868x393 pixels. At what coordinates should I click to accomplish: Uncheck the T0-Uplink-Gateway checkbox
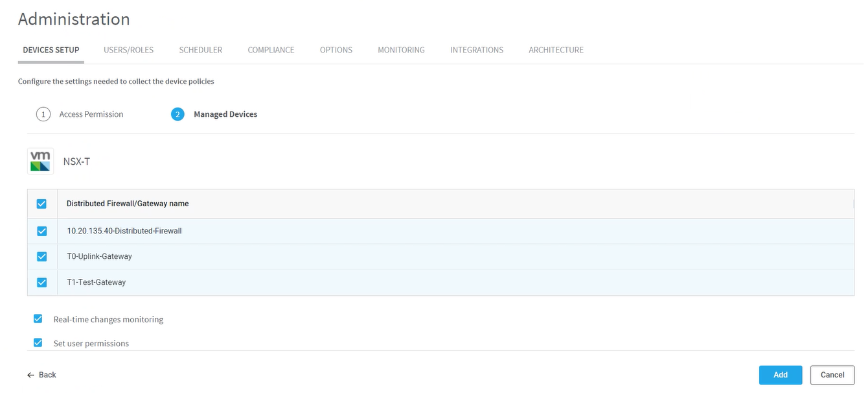pyautogui.click(x=42, y=257)
